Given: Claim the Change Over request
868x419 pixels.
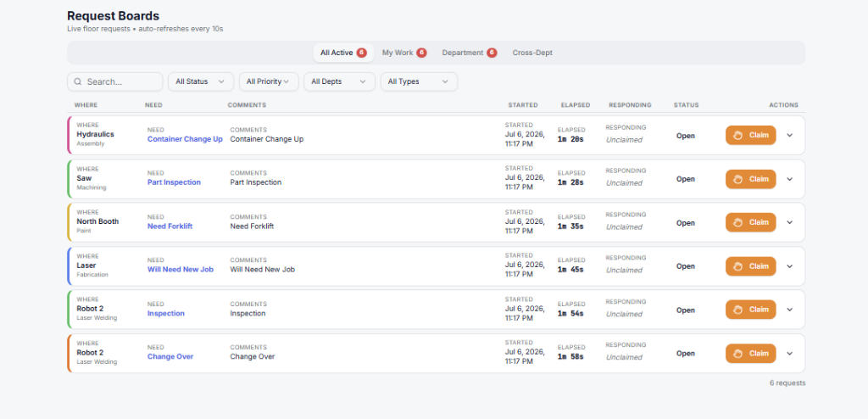Looking at the screenshot, I should click(x=751, y=353).
